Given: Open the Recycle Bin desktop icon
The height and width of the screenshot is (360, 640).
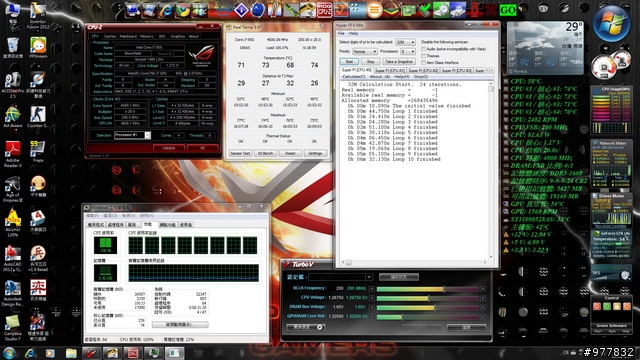Looking at the screenshot, I should click(x=13, y=48).
